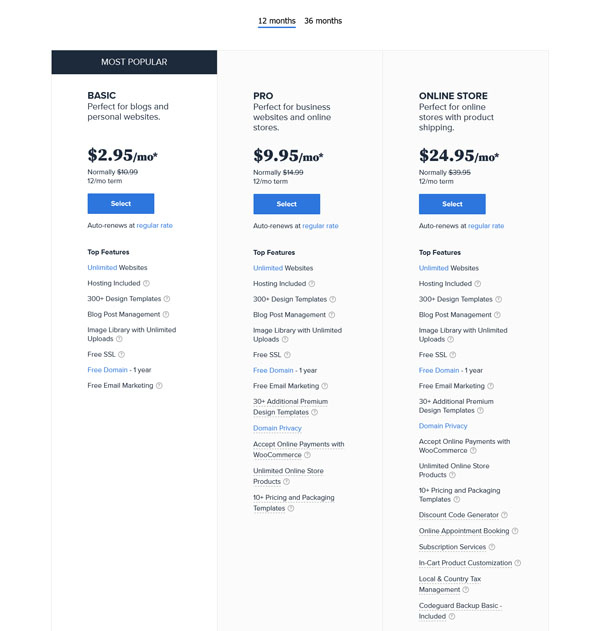Click help icon next to Basic Free SSL
Image resolution: width=600 pixels, height=631 pixels.
122,355
